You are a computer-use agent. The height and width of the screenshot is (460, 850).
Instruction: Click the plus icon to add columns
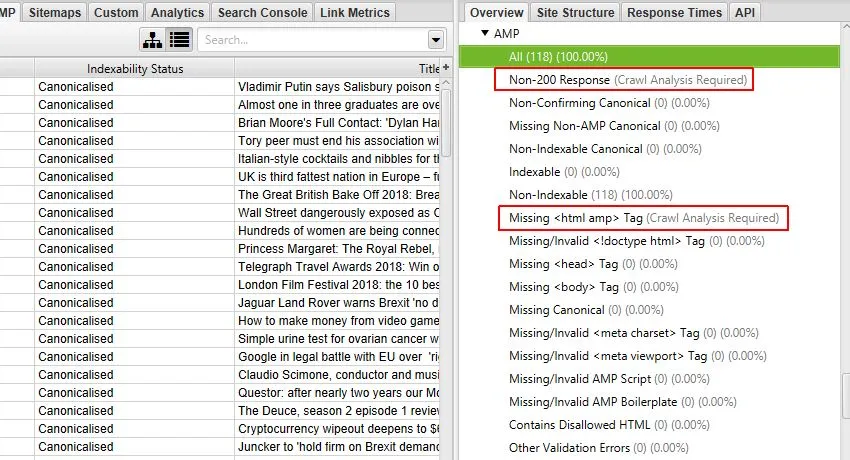(446, 68)
